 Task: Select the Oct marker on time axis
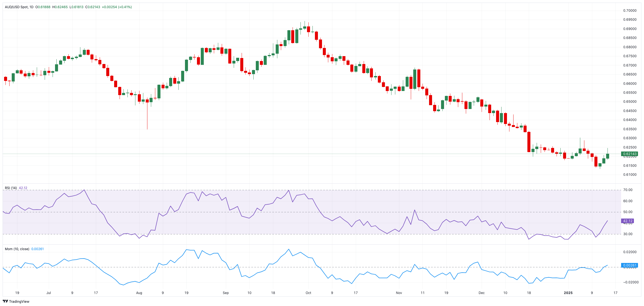(308, 293)
